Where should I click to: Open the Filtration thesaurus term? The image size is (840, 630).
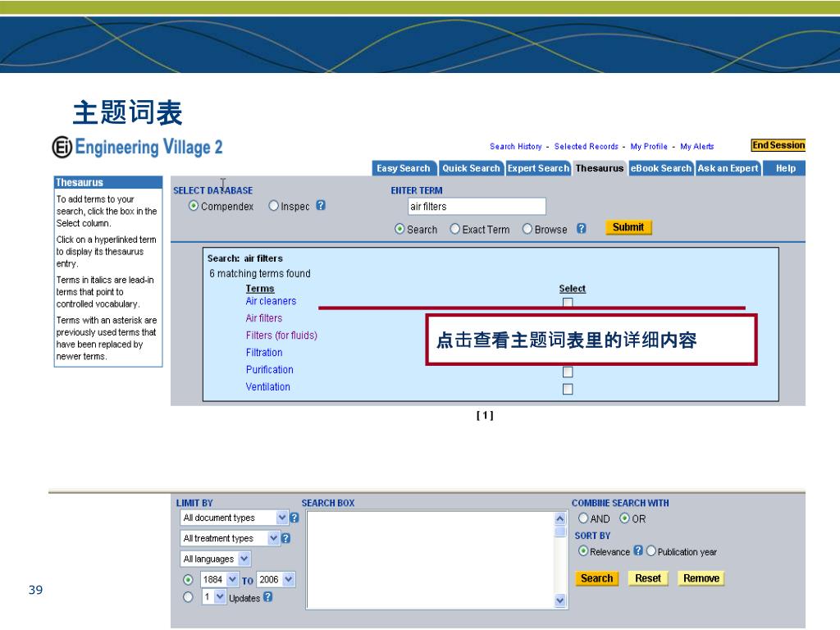click(x=264, y=353)
